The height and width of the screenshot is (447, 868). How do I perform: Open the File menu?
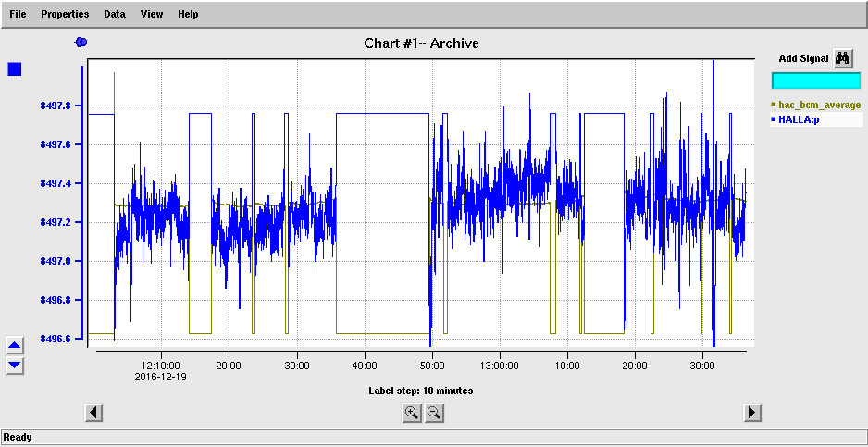[18, 14]
